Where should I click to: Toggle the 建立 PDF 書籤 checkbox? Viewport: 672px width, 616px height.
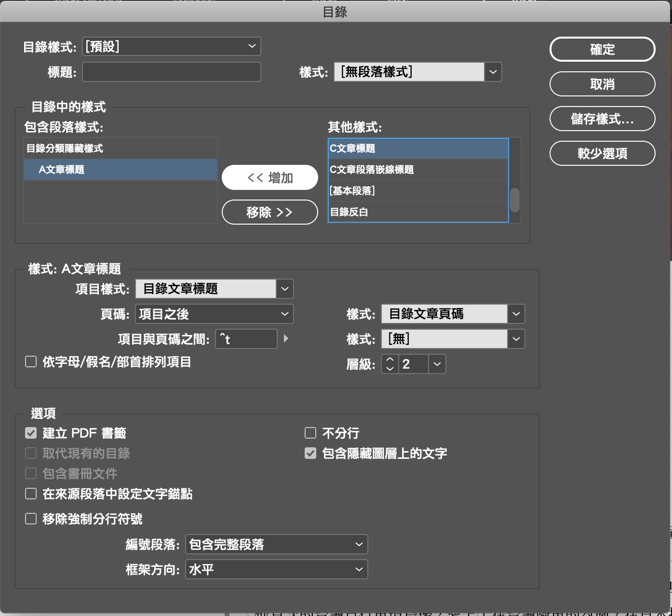pyautogui.click(x=31, y=433)
